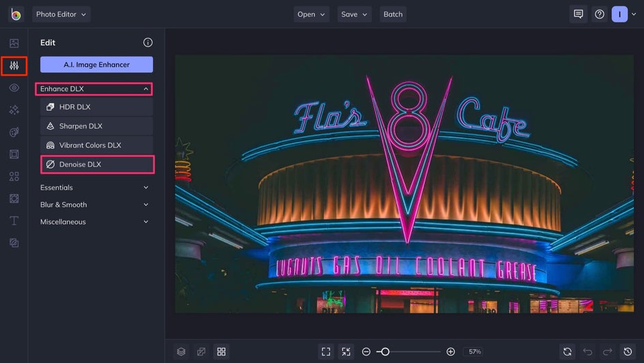Select the Sharpen DLX tool
644x363 pixels.
[96, 126]
